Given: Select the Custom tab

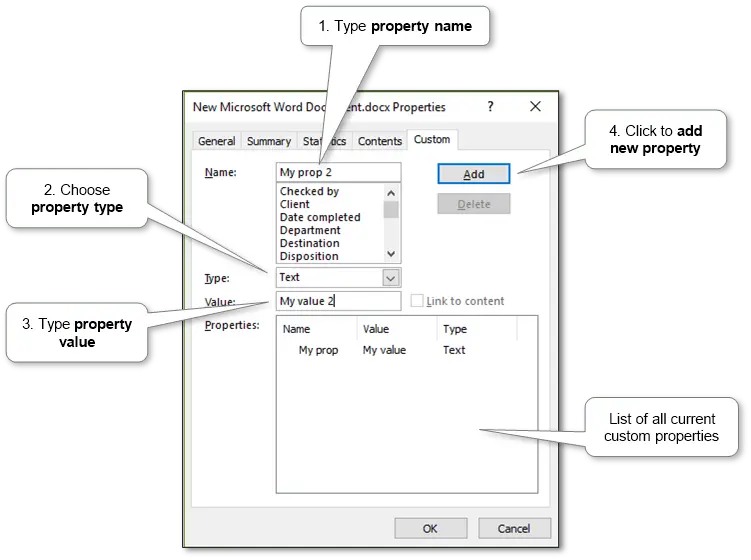Looking at the screenshot, I should click(x=432, y=139).
